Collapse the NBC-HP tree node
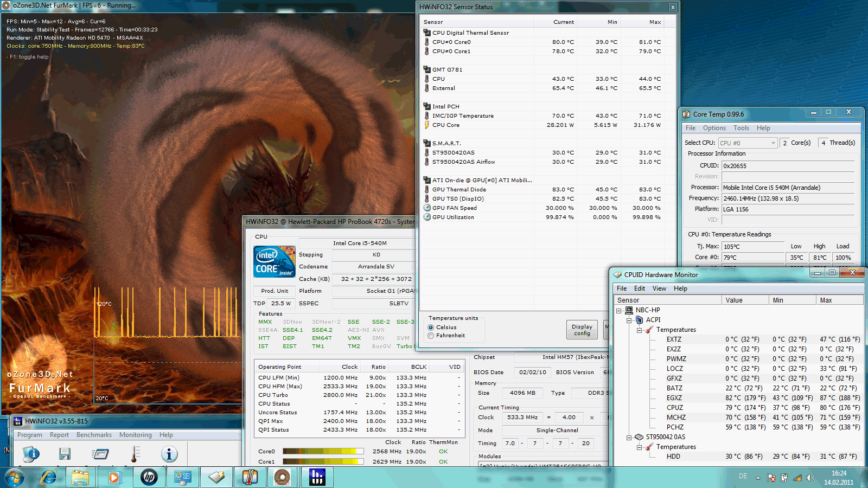This screenshot has width=868, height=488. click(x=619, y=311)
